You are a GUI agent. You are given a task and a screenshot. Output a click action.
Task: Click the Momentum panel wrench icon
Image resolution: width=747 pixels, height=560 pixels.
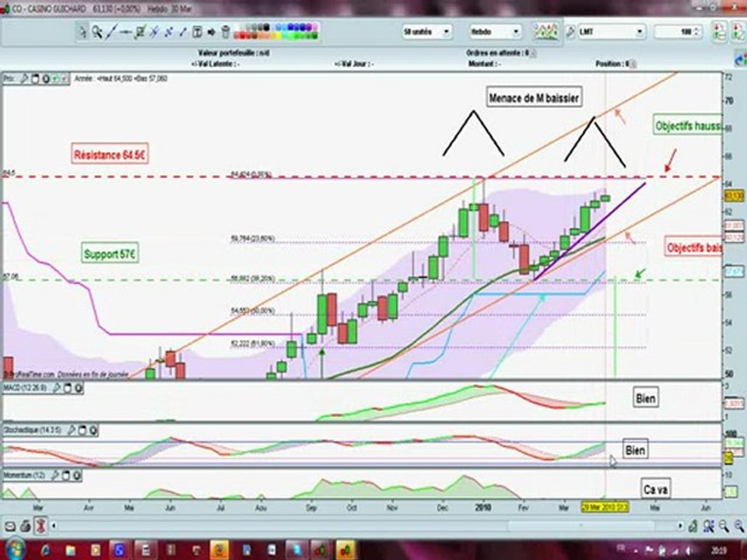55,474
